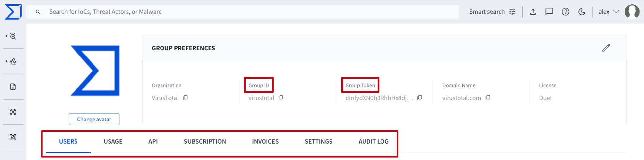Image resolution: width=644 pixels, height=160 pixels.
Task: Expand the attack surface sidebar item
Action: [x=11, y=61]
